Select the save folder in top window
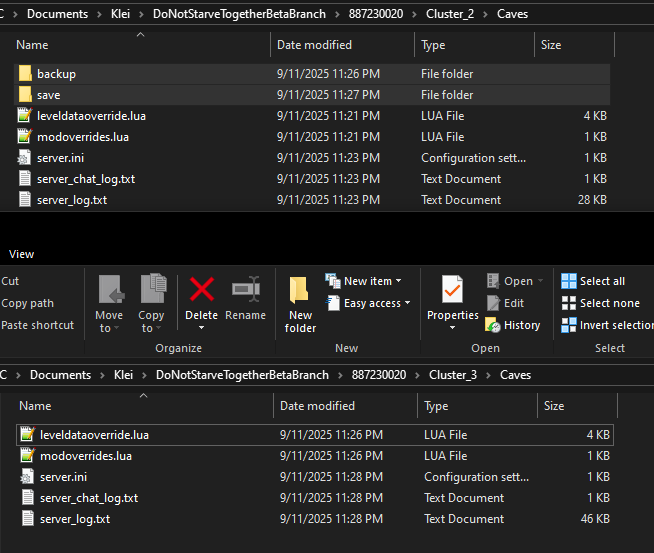This screenshot has width=654, height=553. pyautogui.click(x=48, y=95)
